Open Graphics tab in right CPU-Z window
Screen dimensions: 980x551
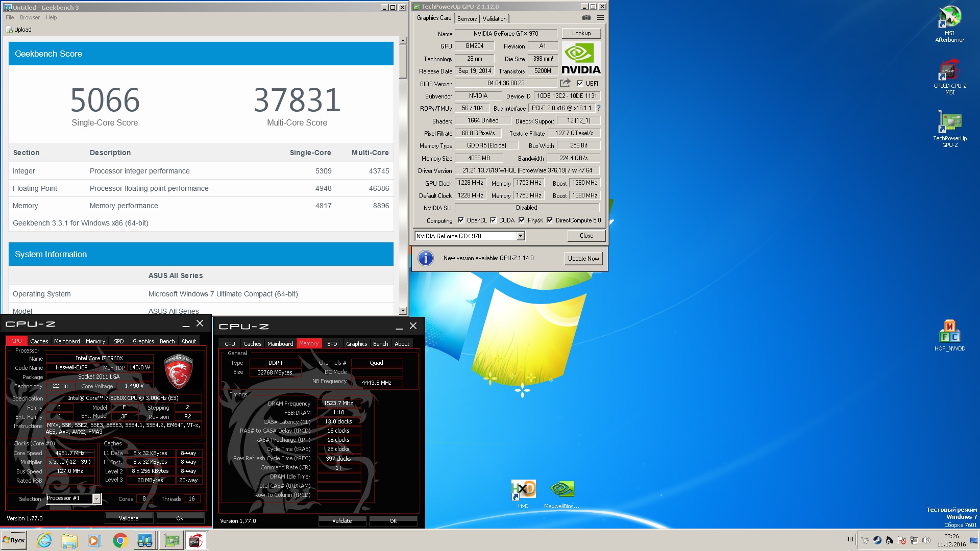click(x=356, y=344)
